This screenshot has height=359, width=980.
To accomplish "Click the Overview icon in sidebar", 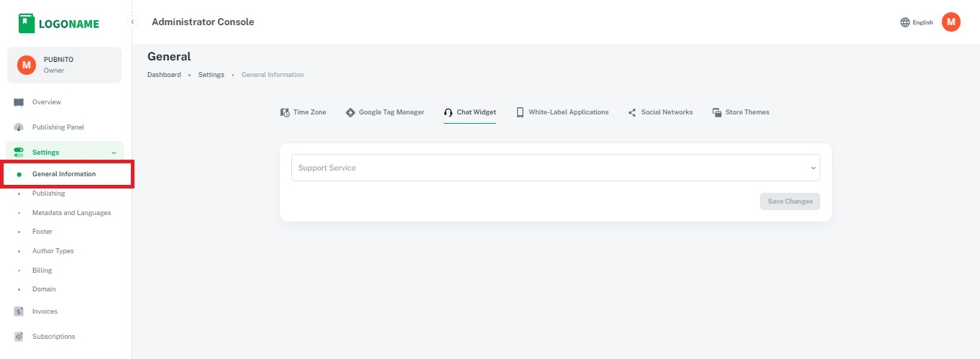I will (19, 102).
